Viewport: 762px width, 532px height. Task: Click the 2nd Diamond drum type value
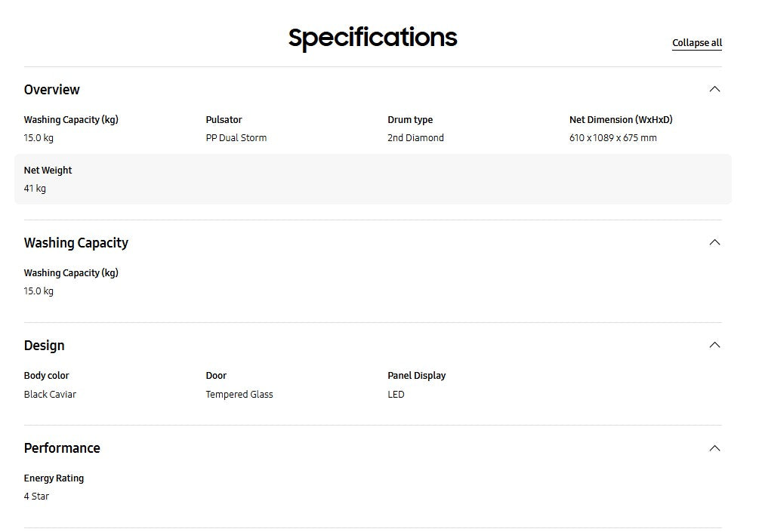click(415, 138)
